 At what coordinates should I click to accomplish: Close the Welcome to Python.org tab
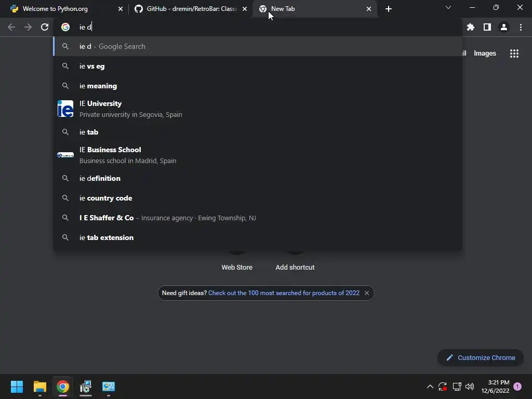[x=121, y=9]
